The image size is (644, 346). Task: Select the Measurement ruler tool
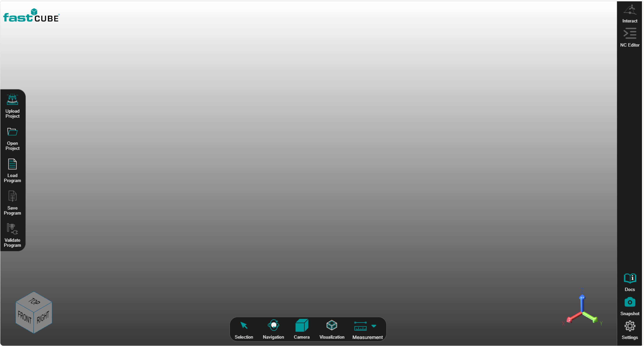pyautogui.click(x=360, y=326)
